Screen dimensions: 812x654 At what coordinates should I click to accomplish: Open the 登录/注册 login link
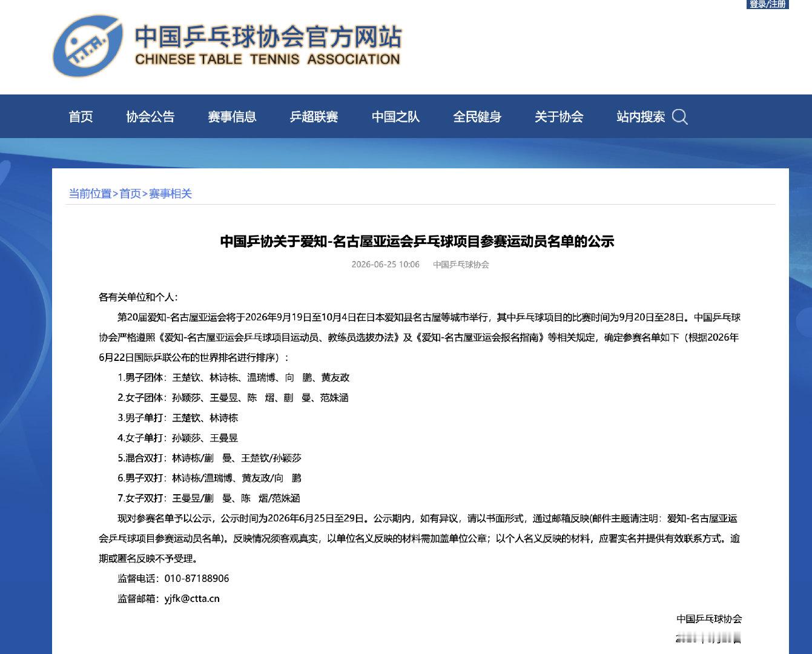click(767, 4)
